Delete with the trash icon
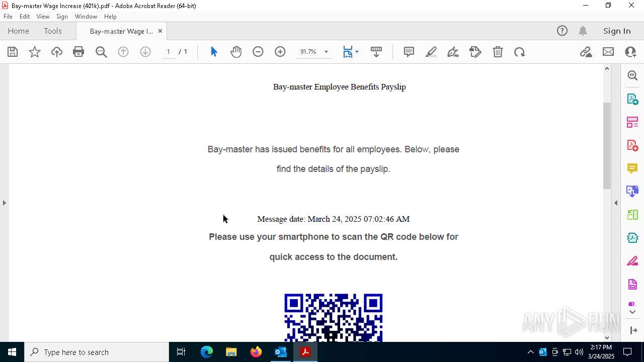The image size is (644, 362). tap(498, 52)
